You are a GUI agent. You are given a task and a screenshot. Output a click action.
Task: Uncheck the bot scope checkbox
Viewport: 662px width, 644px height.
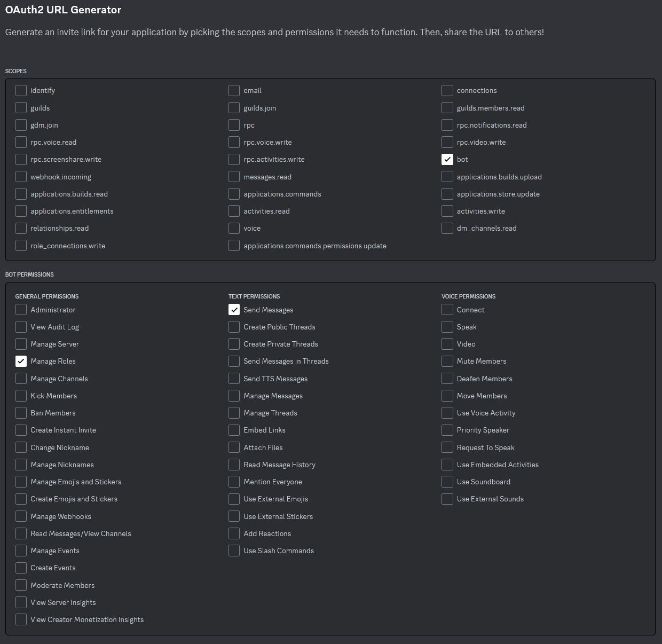click(x=447, y=160)
